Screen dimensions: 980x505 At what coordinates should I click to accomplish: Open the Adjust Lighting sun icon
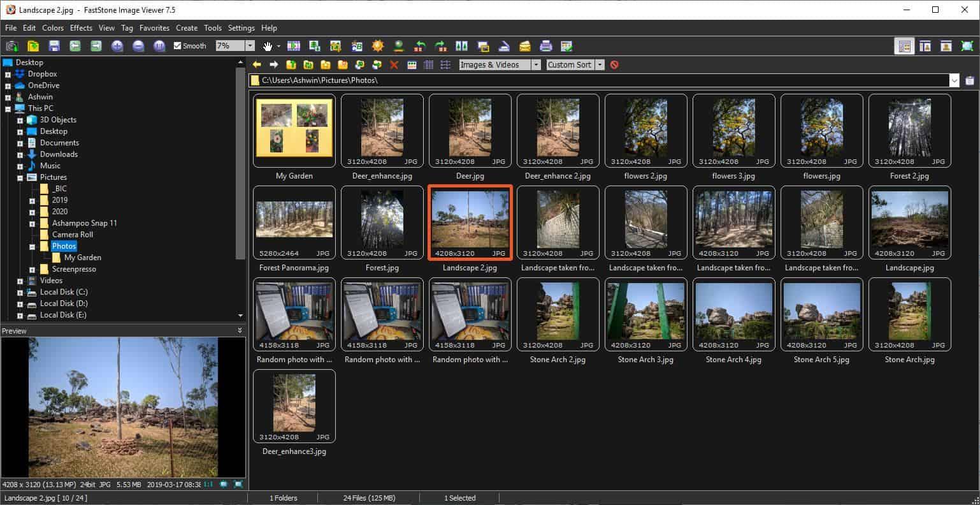(x=377, y=45)
